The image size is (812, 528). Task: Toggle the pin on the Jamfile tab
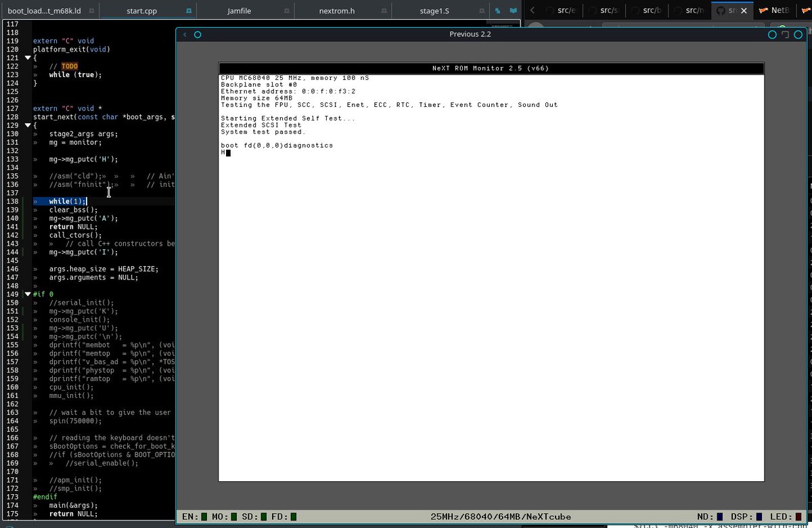[287, 10]
